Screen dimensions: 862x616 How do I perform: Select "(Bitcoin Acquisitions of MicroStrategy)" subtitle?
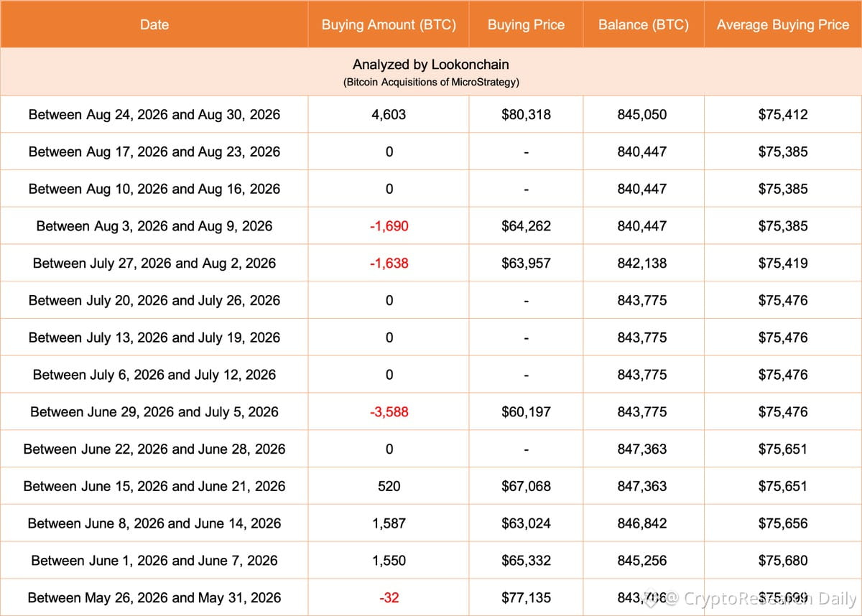431,82
